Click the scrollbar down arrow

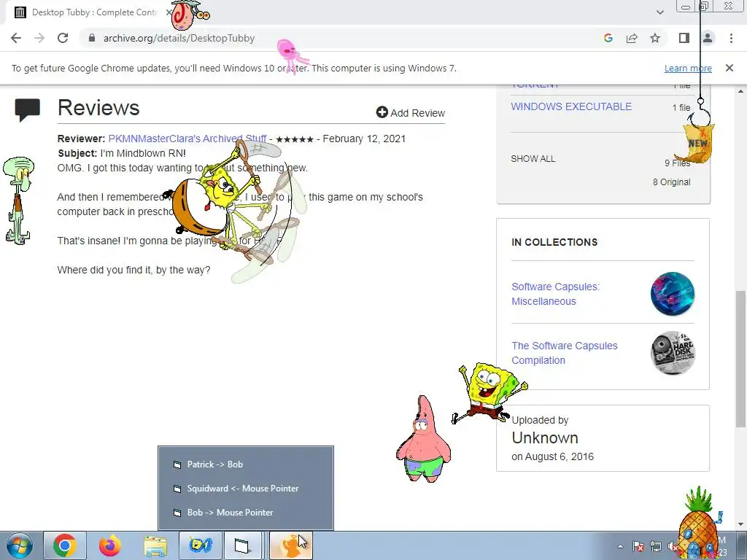(740, 525)
